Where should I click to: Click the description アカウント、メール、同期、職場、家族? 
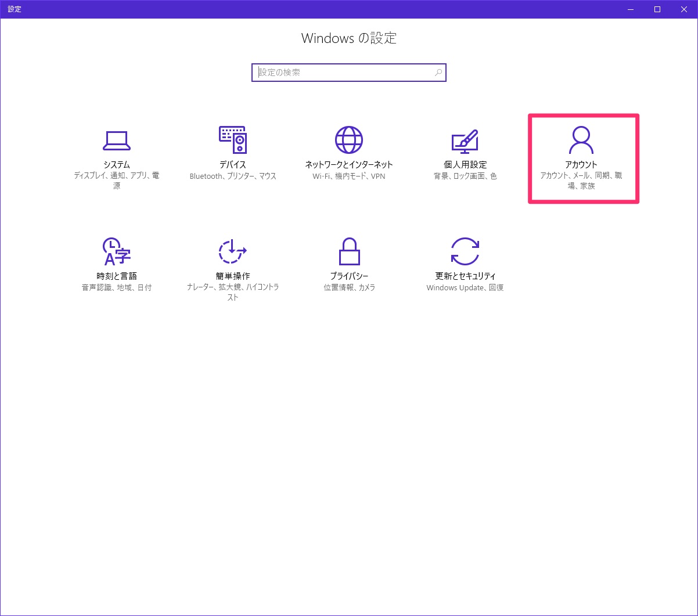pos(581,181)
